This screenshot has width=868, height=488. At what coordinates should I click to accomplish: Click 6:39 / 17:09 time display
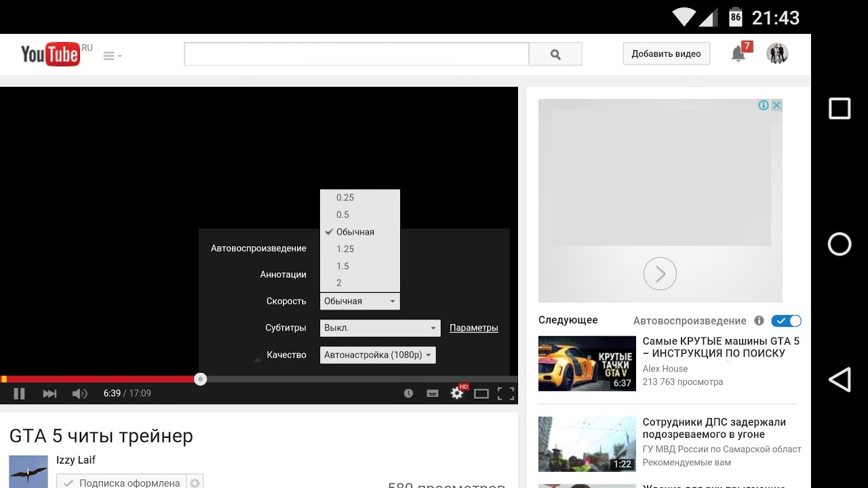point(127,393)
